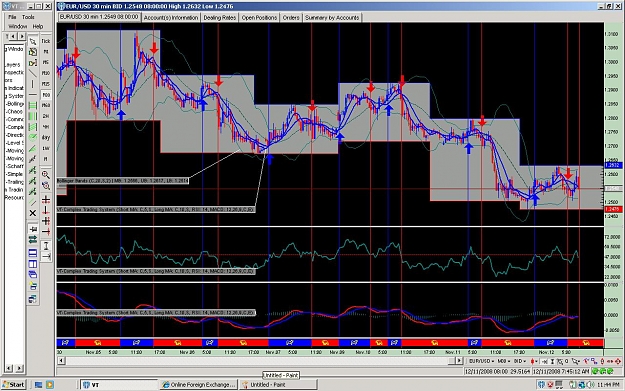Select Chaos item in navigator tree

(x=15, y=112)
